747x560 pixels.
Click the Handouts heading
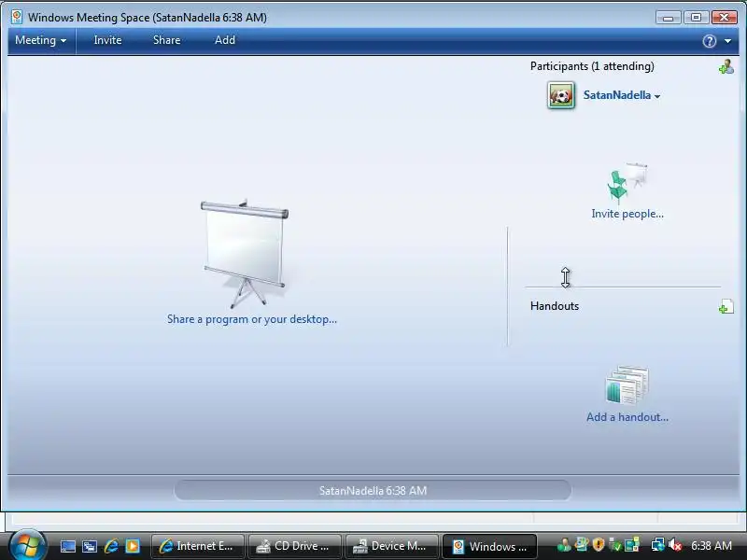[555, 306]
